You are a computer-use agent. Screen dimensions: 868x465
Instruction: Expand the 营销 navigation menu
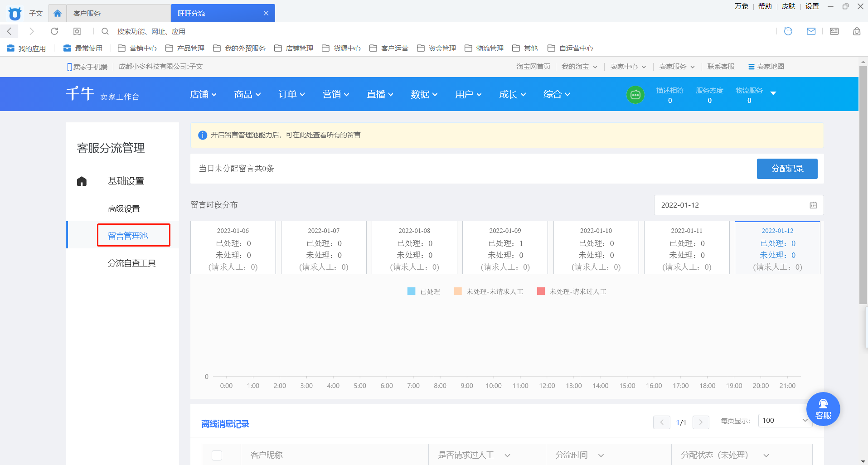(x=336, y=94)
